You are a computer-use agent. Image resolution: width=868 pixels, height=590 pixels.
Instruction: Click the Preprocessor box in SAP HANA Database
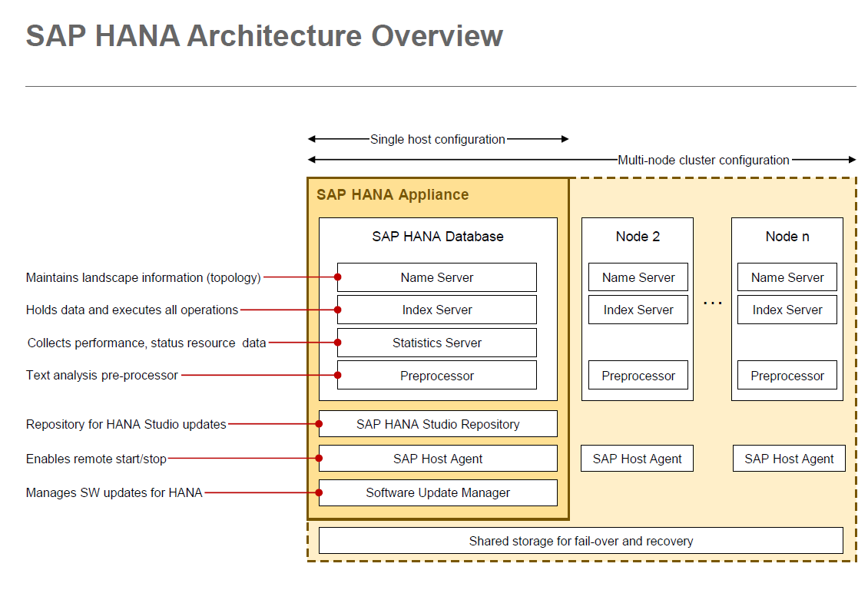coord(437,375)
